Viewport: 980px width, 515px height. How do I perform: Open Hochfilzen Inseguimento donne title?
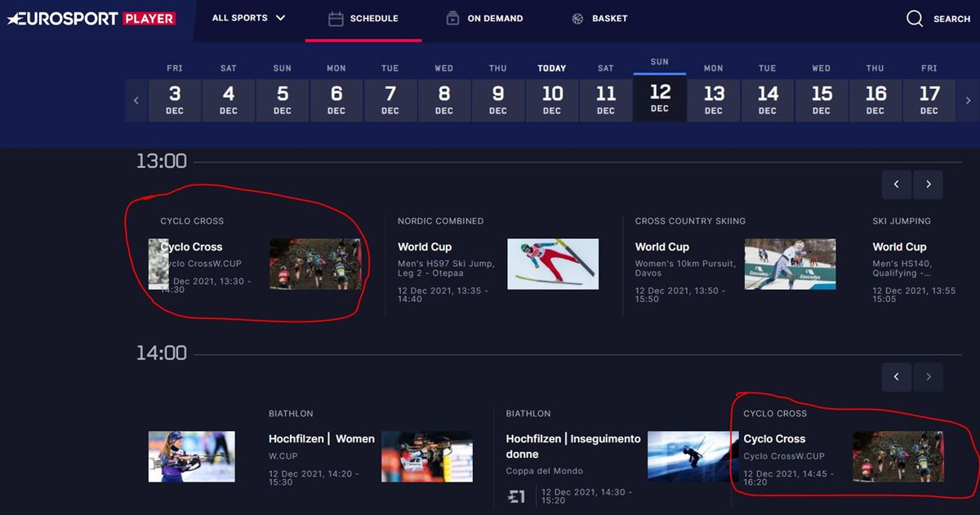[573, 446]
